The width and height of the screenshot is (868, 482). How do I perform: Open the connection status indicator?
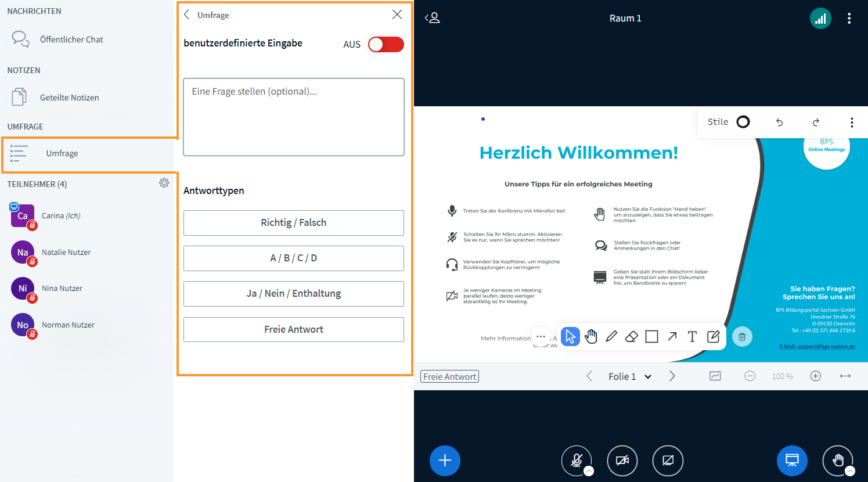click(820, 18)
